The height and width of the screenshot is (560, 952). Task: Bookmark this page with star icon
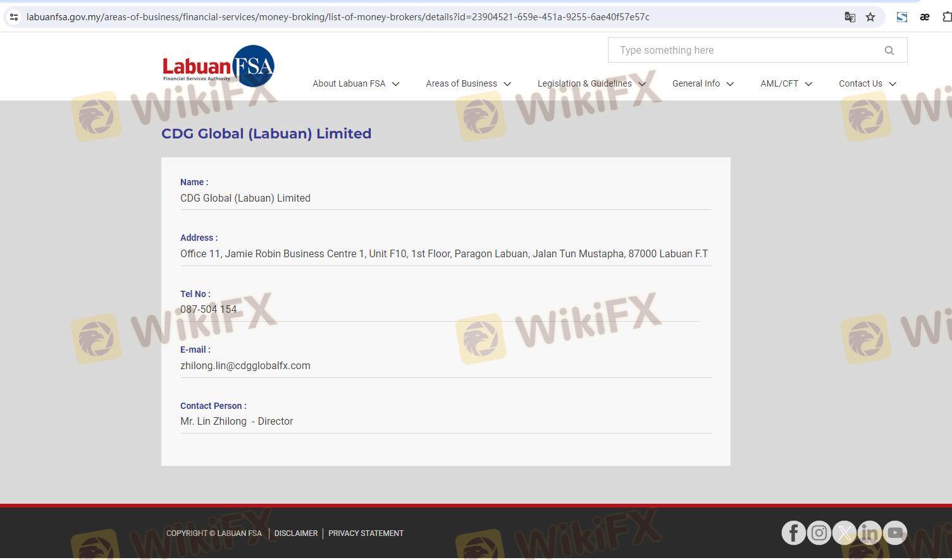870,17
